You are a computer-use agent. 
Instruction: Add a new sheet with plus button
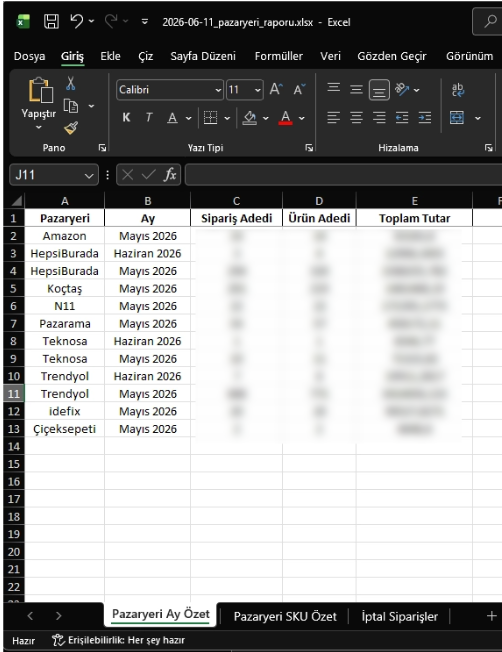coord(491,616)
